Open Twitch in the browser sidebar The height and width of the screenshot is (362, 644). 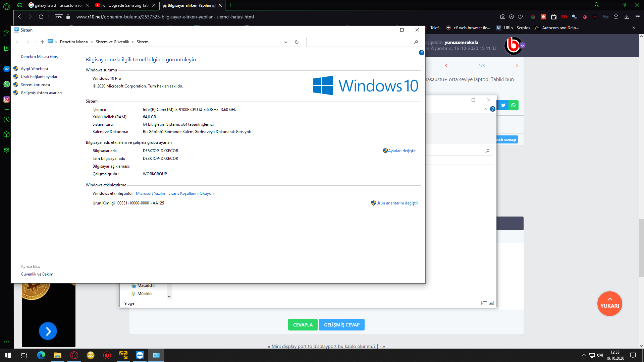6,49
